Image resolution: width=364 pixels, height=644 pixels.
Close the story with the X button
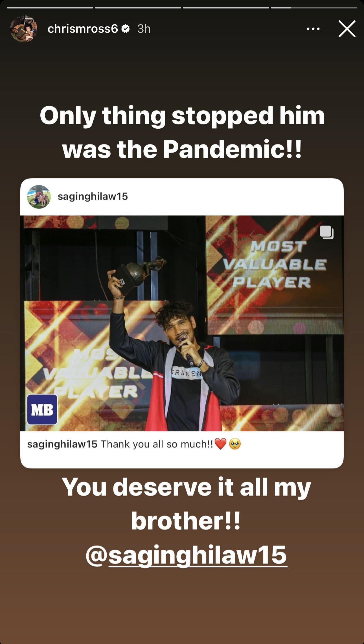click(x=347, y=29)
